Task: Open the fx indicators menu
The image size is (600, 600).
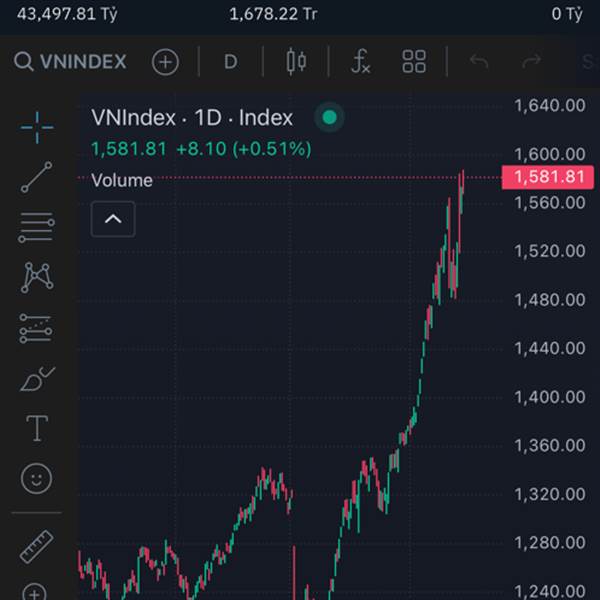Action: [x=360, y=61]
